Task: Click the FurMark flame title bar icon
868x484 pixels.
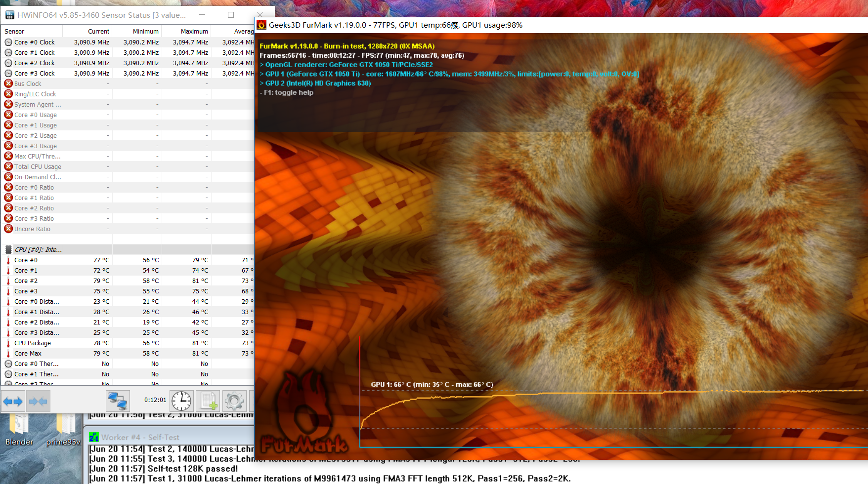Action: [x=261, y=25]
